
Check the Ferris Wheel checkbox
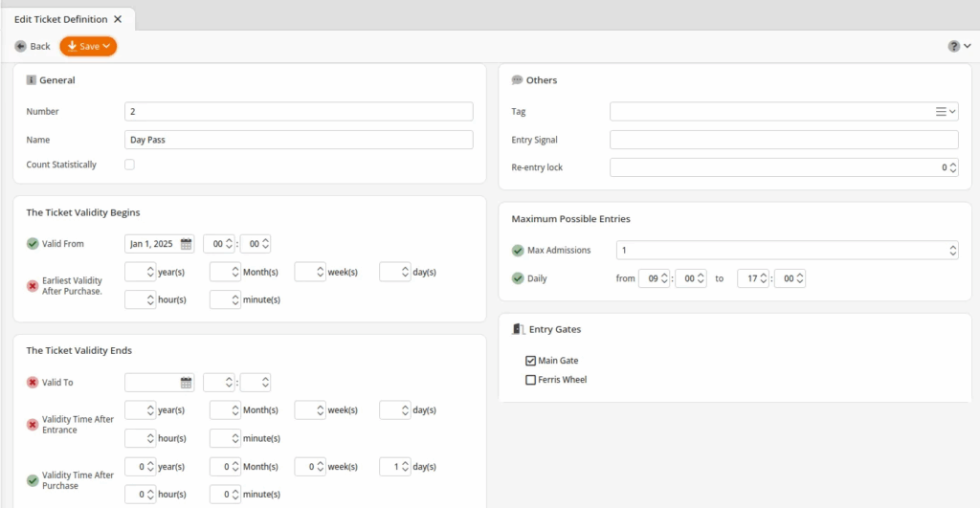click(530, 380)
